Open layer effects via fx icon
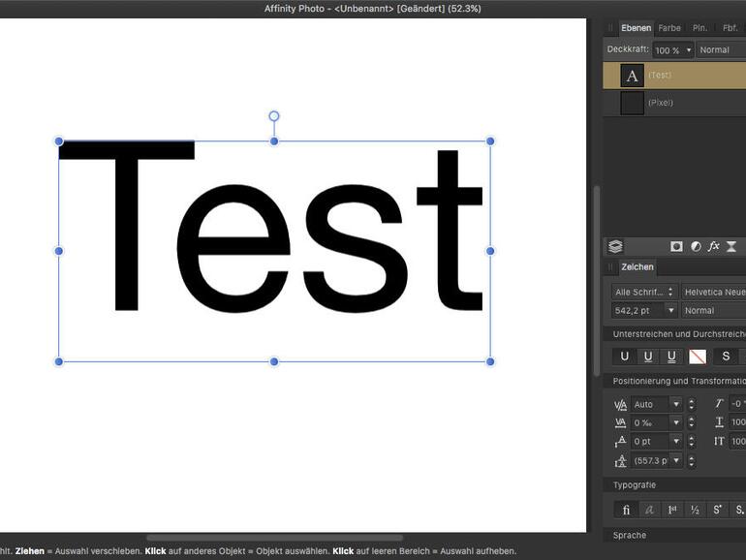Image resolution: width=746 pixels, height=560 pixels. (714, 247)
